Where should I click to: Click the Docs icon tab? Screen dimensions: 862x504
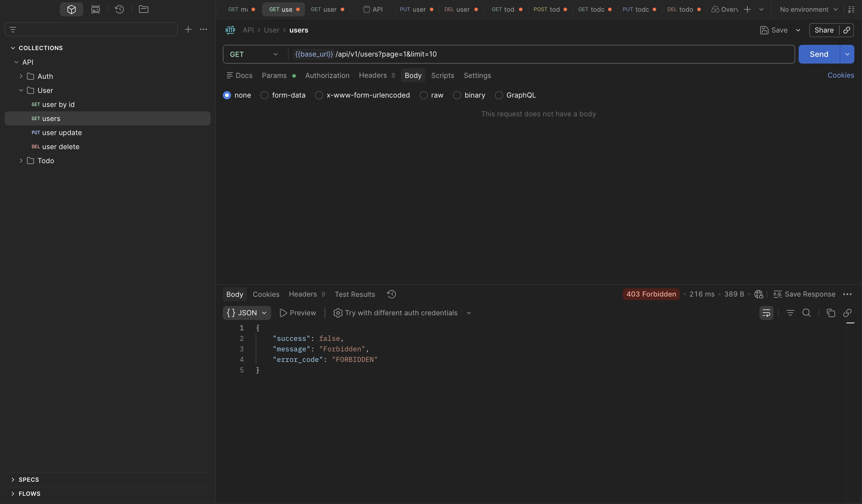pos(240,75)
